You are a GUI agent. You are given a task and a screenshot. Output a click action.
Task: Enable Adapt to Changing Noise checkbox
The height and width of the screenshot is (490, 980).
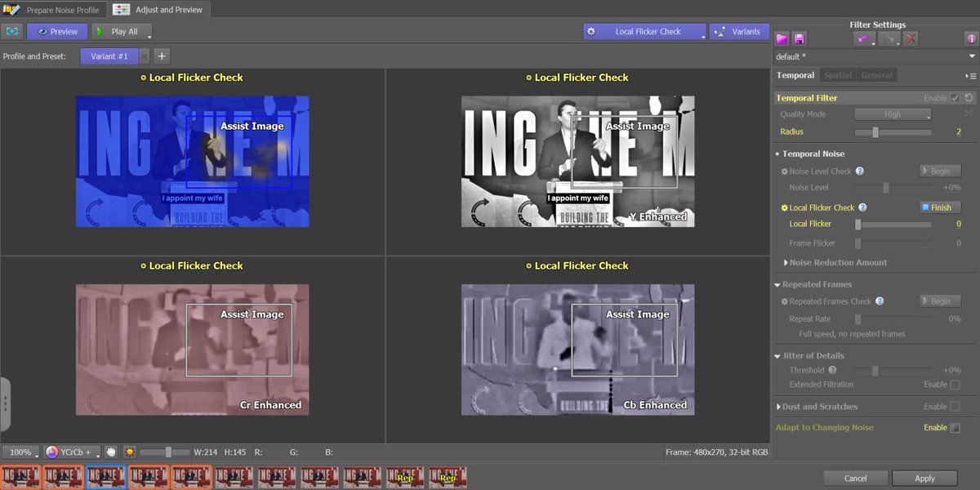tap(955, 427)
